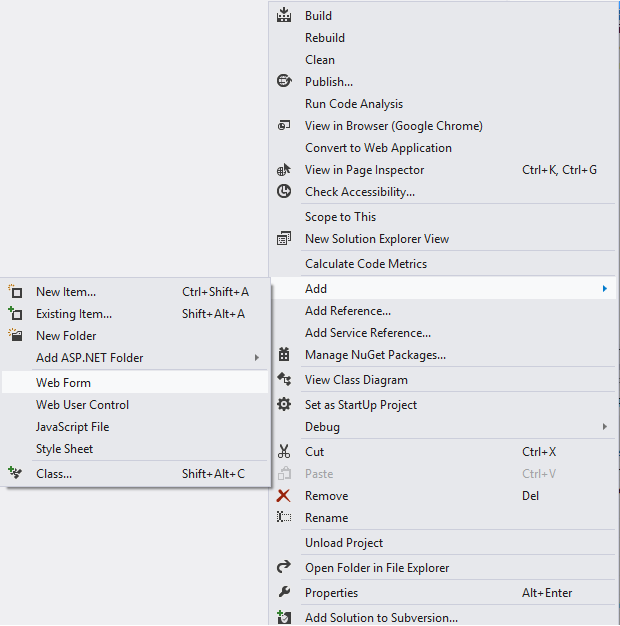Expand the Debug submenu arrow
The image size is (620, 626).
pos(605,426)
